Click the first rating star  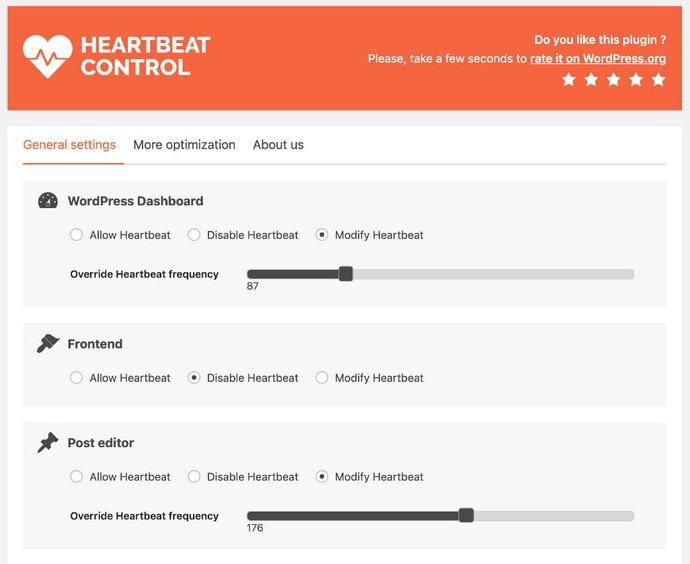pyautogui.click(x=569, y=80)
